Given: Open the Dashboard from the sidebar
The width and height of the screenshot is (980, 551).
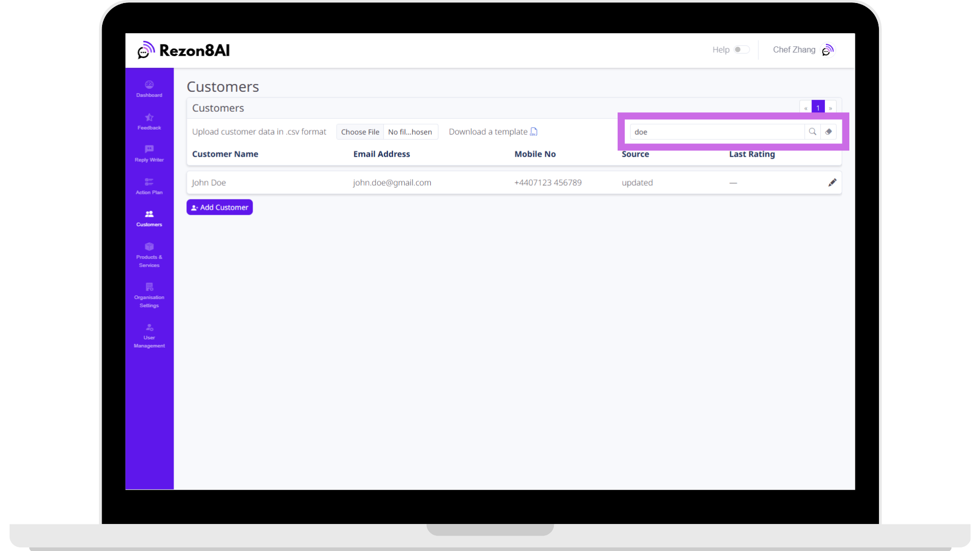Looking at the screenshot, I should click(149, 89).
